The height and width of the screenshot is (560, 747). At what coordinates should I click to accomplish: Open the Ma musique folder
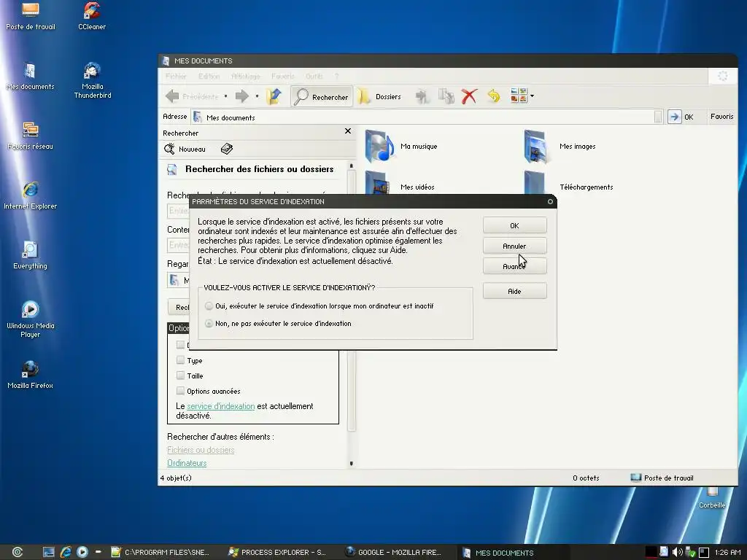(x=402, y=146)
